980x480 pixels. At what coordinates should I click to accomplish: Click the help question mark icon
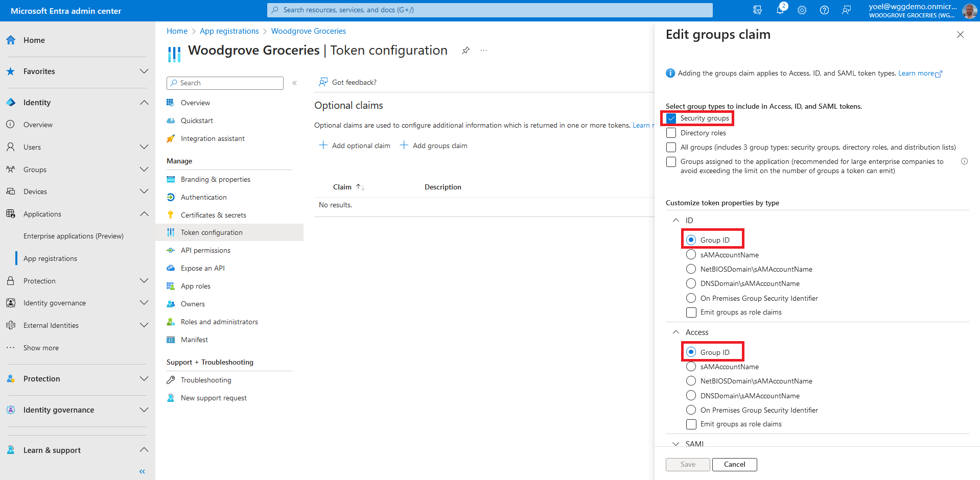click(x=824, y=10)
